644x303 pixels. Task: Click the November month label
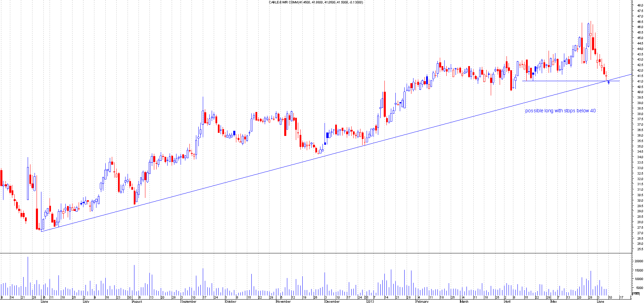pos(283,301)
